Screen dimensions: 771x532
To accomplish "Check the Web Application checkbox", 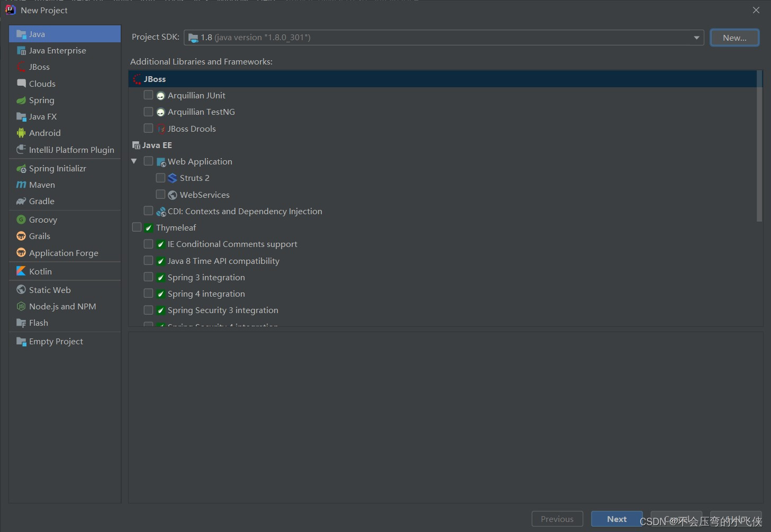I will click(x=148, y=161).
